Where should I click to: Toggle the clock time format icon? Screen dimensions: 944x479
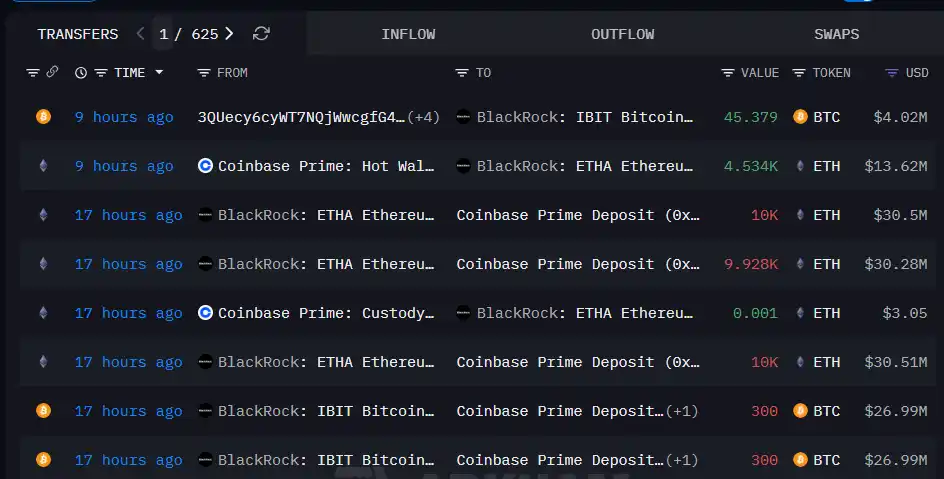(x=81, y=73)
